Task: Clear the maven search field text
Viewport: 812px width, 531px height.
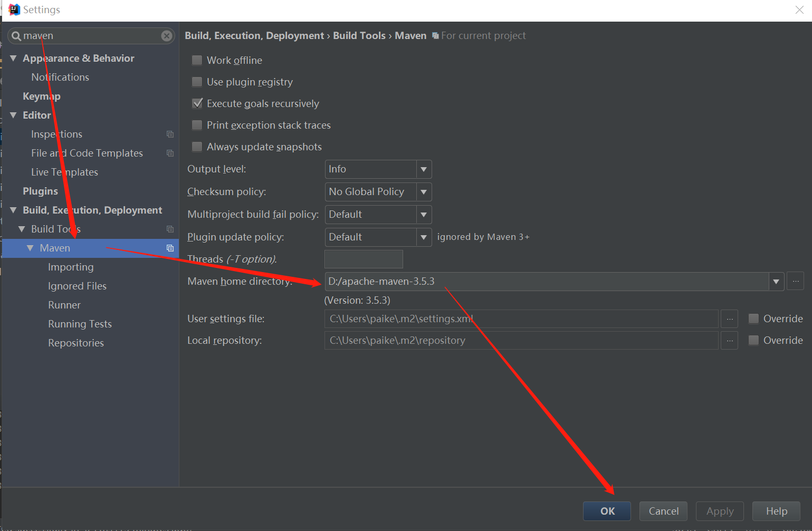Action: coord(167,36)
